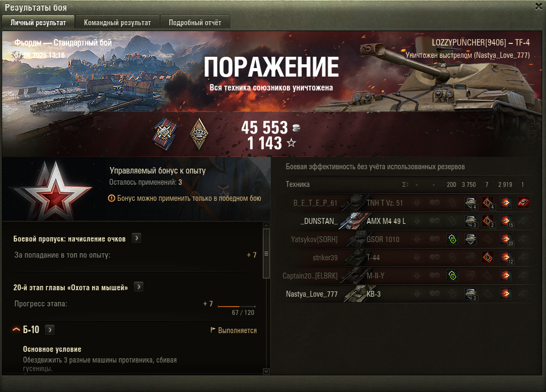Open the Командный результат tab

pyautogui.click(x=117, y=22)
